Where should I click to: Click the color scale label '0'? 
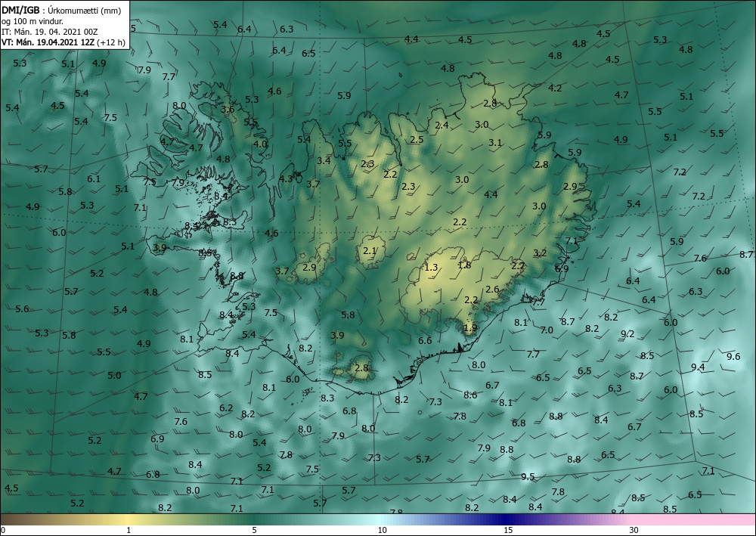3,531
